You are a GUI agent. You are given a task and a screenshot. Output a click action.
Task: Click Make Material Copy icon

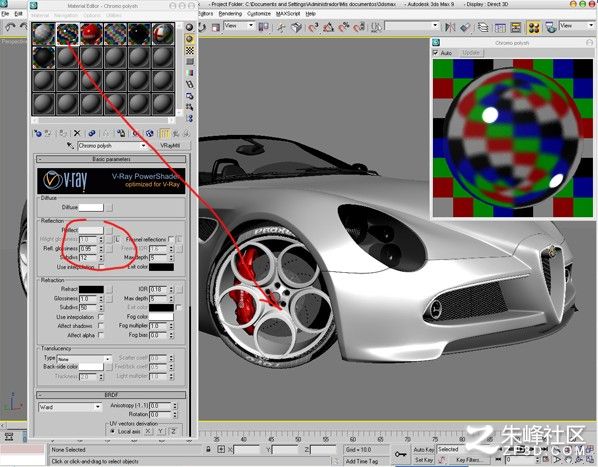92,133
